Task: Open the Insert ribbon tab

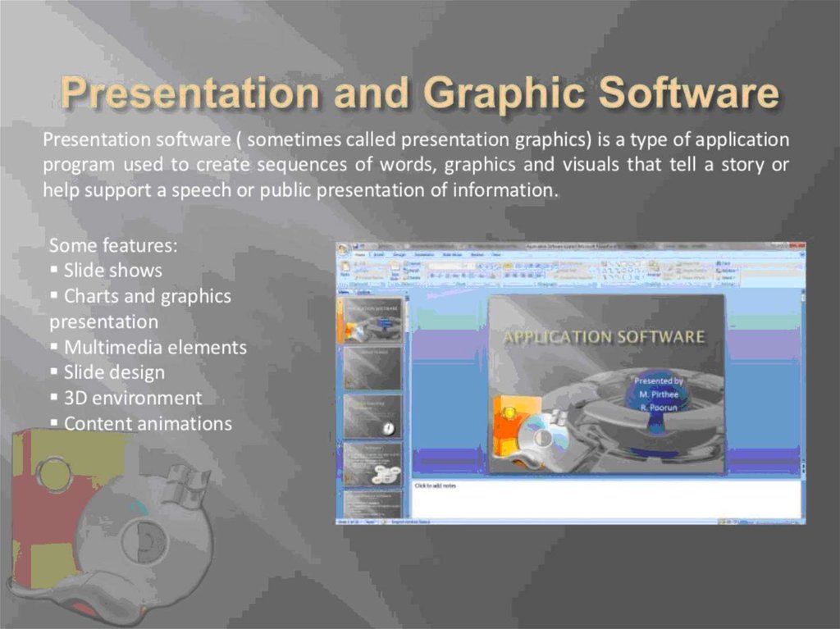Action: pos(379,255)
